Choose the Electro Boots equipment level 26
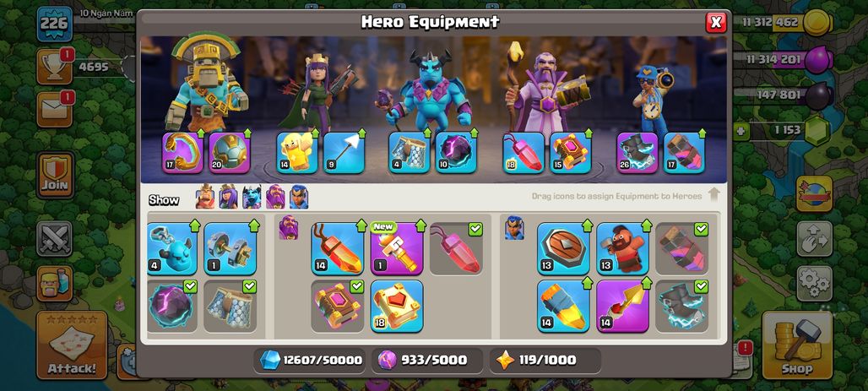Viewport: 868px width, 391px height. pos(637,153)
